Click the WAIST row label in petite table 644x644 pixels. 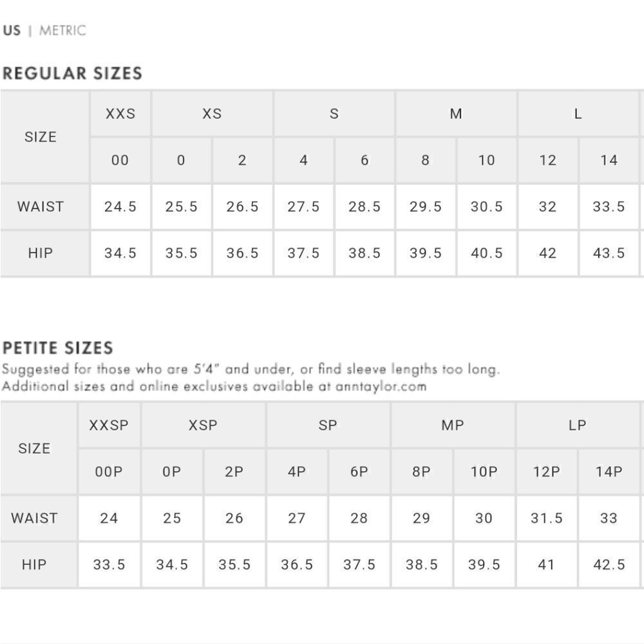[35, 518]
